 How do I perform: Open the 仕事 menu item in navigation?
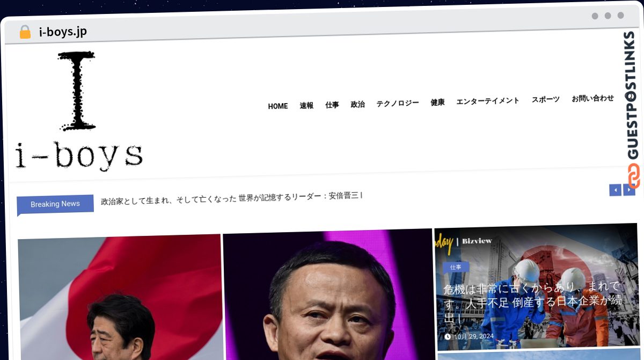(332, 105)
